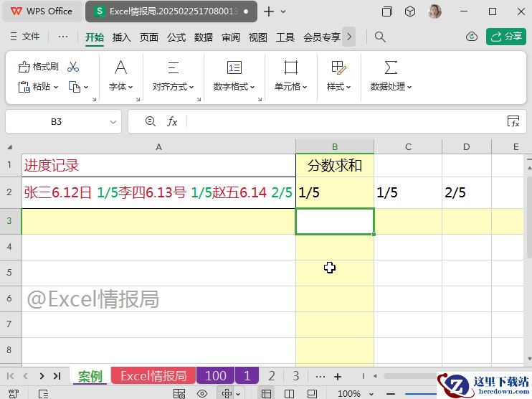Open the Name Box dropdown arrow
The height and width of the screenshot is (399, 532).
tap(113, 122)
